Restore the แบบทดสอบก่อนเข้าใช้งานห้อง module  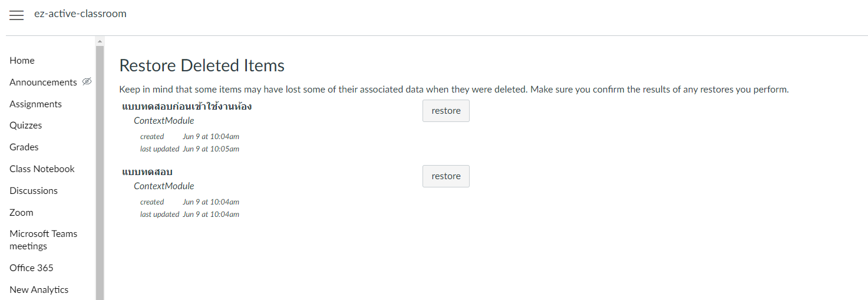(x=445, y=111)
